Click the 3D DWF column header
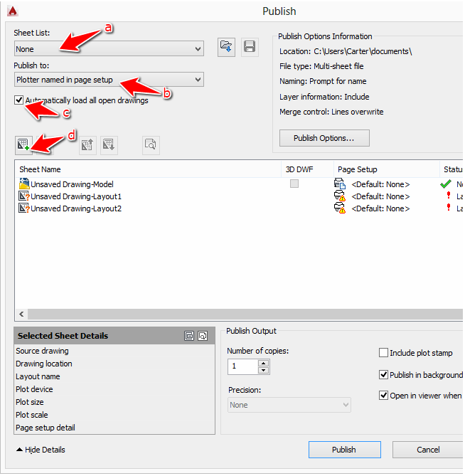This screenshot has height=476, width=465. point(307,169)
